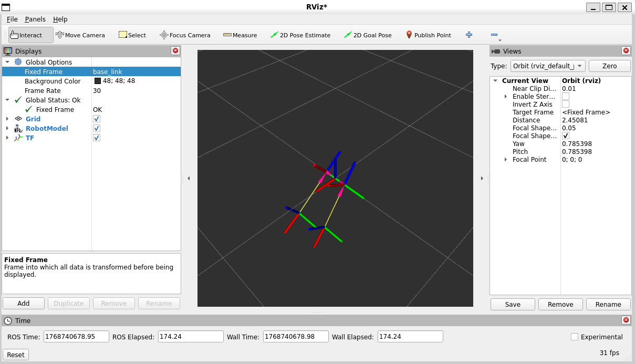The height and width of the screenshot is (364, 635).
Task: Toggle the RobotModel display checkbox
Action: (x=97, y=128)
